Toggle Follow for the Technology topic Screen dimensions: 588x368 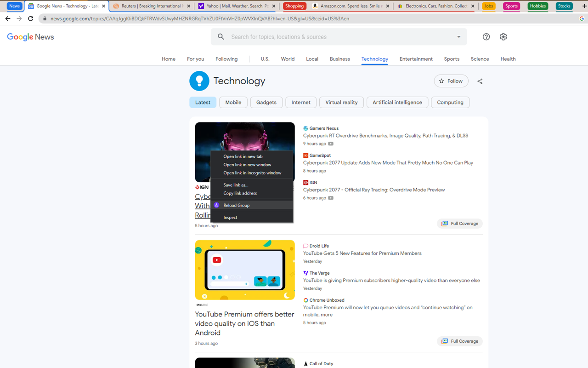[451, 80]
